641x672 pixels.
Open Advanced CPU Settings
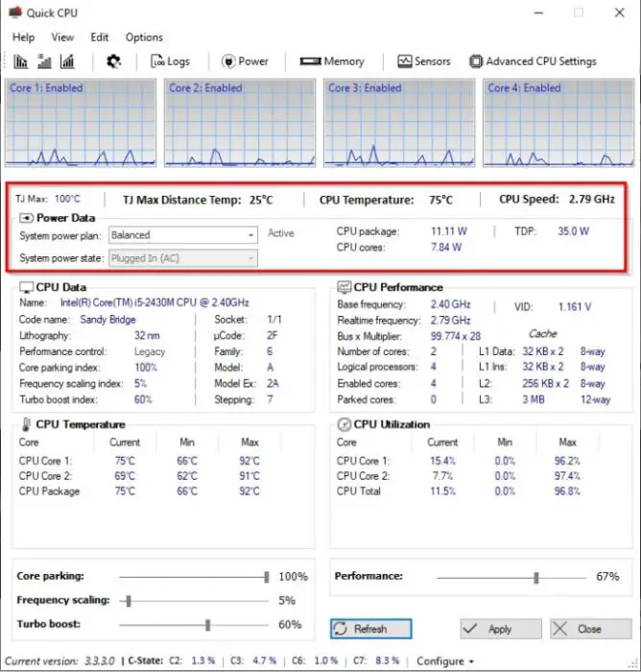(x=533, y=61)
